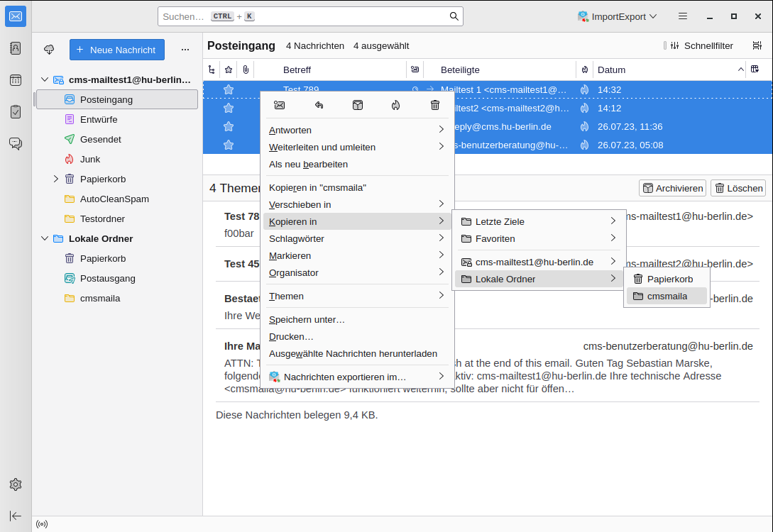Open the ImportExport dropdown
The width and height of the screenshot is (773, 532).
pyautogui.click(x=617, y=16)
